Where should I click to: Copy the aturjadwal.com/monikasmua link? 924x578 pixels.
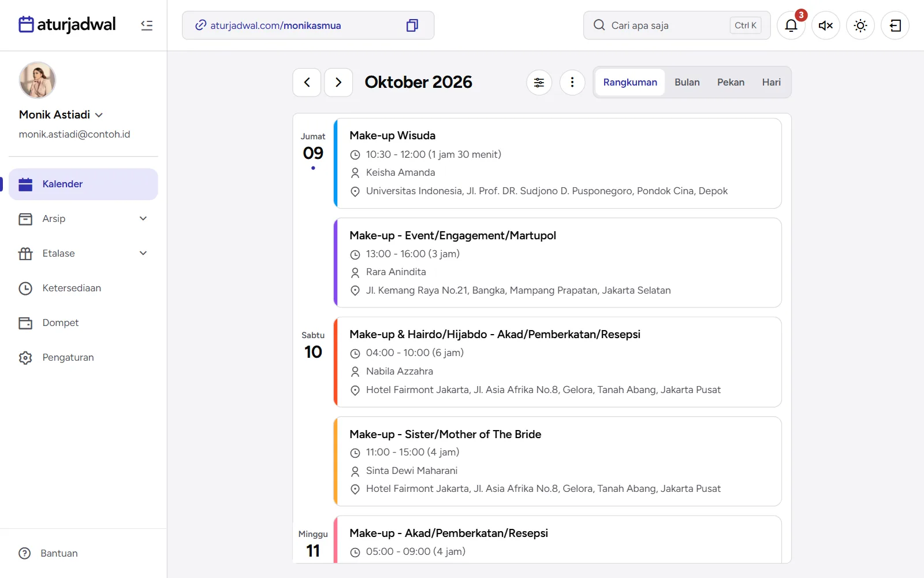(412, 25)
